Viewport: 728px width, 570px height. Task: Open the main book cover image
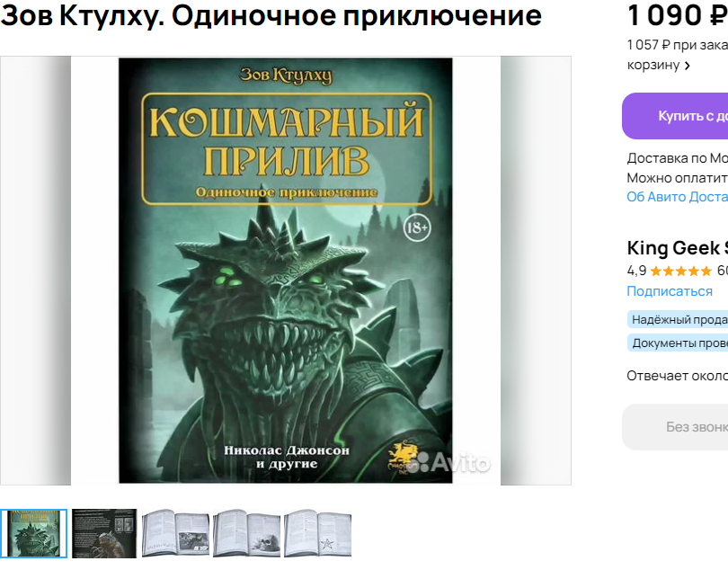click(x=286, y=271)
